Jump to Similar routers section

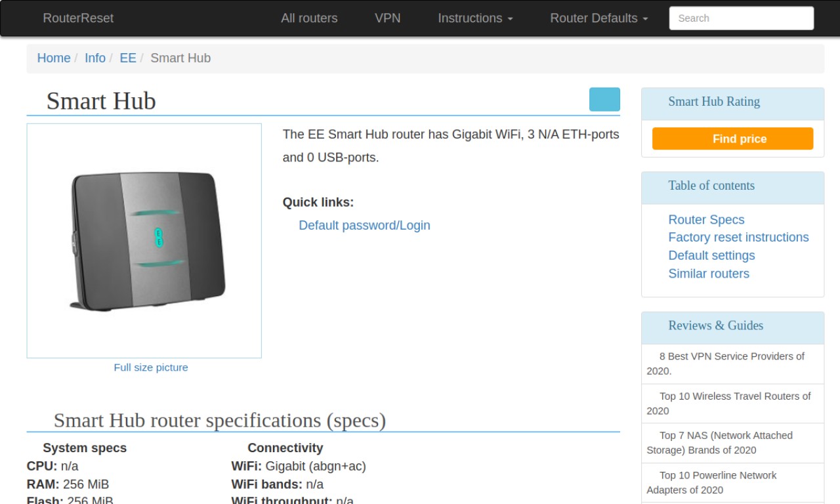click(709, 274)
